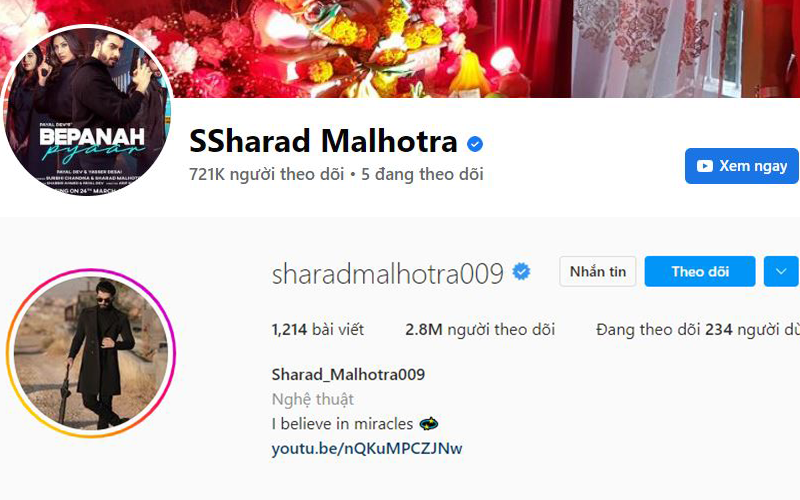Viewport: 800px width, 500px height.
Task: Click the YouTube play icon in Xem ngay
Action: pos(705,166)
